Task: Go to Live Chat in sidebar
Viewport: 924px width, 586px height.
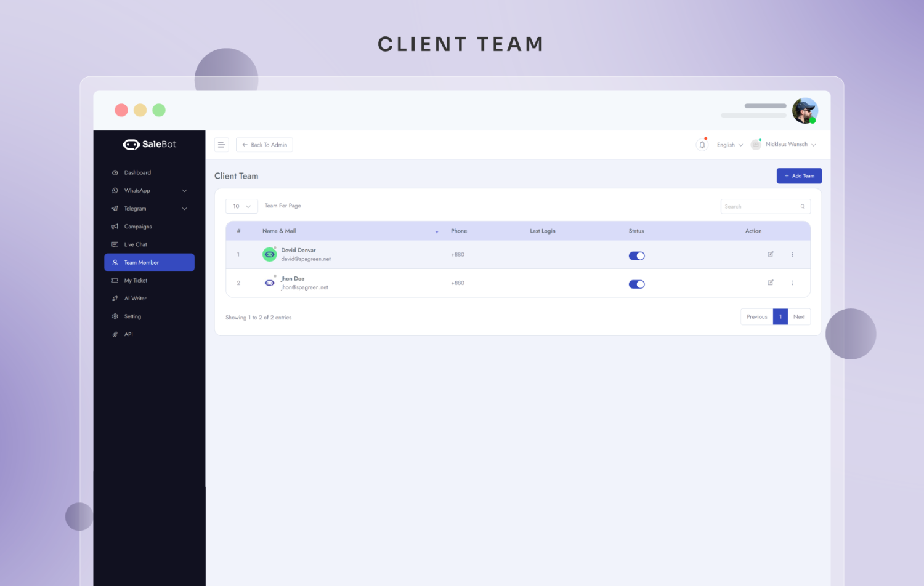Action: pos(136,244)
